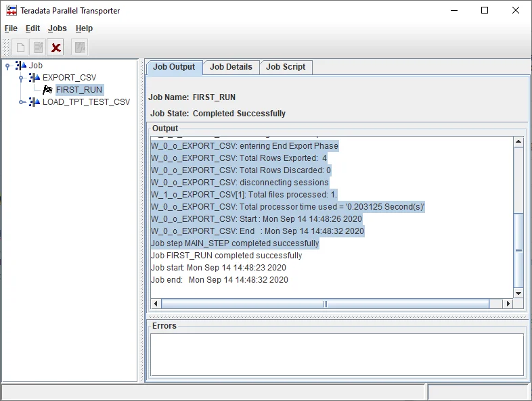The width and height of the screenshot is (532, 401).
Task: Open the File menu
Action: [11, 28]
